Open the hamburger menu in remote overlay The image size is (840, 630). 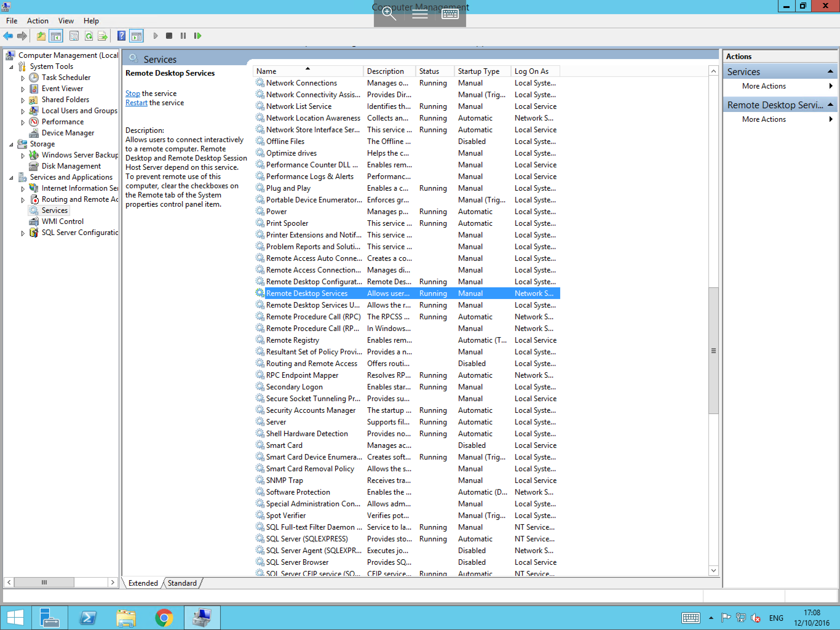(x=420, y=14)
